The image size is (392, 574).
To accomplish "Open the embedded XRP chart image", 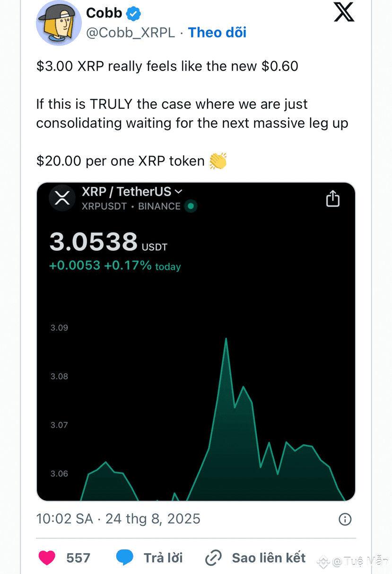I will click(x=196, y=342).
